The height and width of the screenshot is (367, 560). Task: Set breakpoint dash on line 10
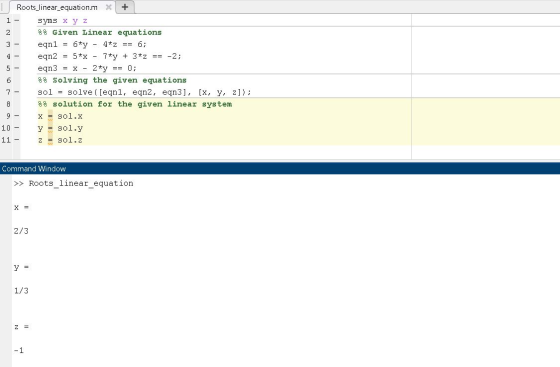pos(17,128)
